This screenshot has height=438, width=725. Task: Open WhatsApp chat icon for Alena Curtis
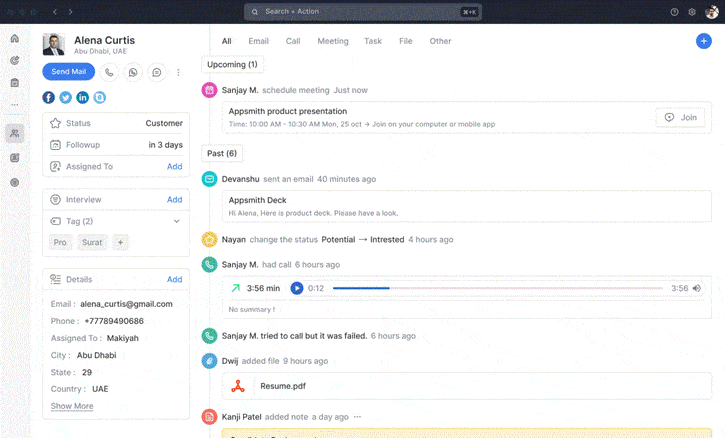click(x=133, y=72)
